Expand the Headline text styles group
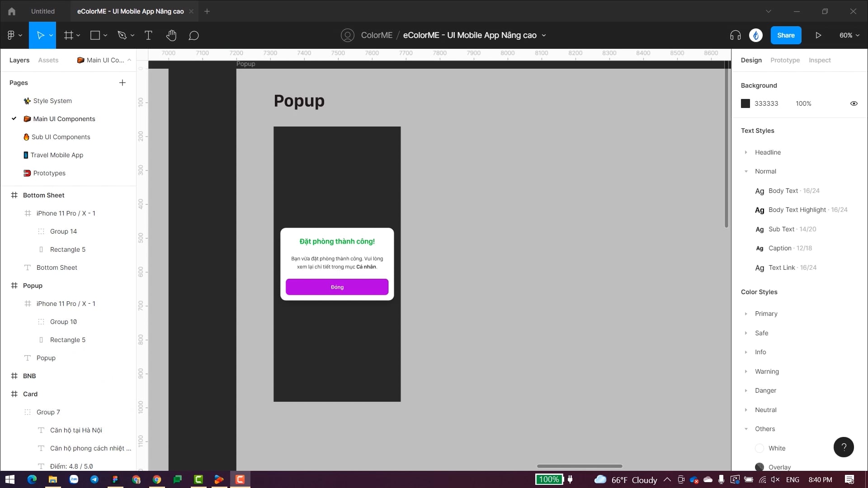This screenshot has width=868, height=488. click(746, 152)
